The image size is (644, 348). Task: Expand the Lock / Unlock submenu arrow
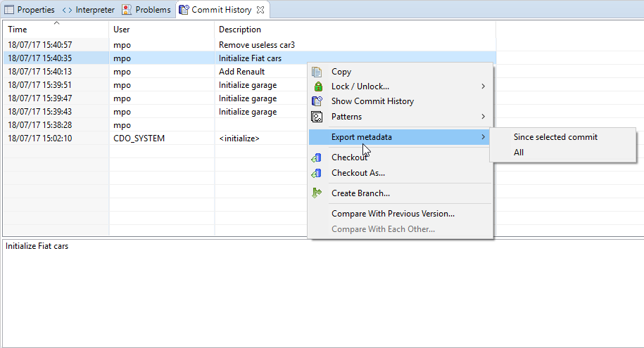(483, 86)
